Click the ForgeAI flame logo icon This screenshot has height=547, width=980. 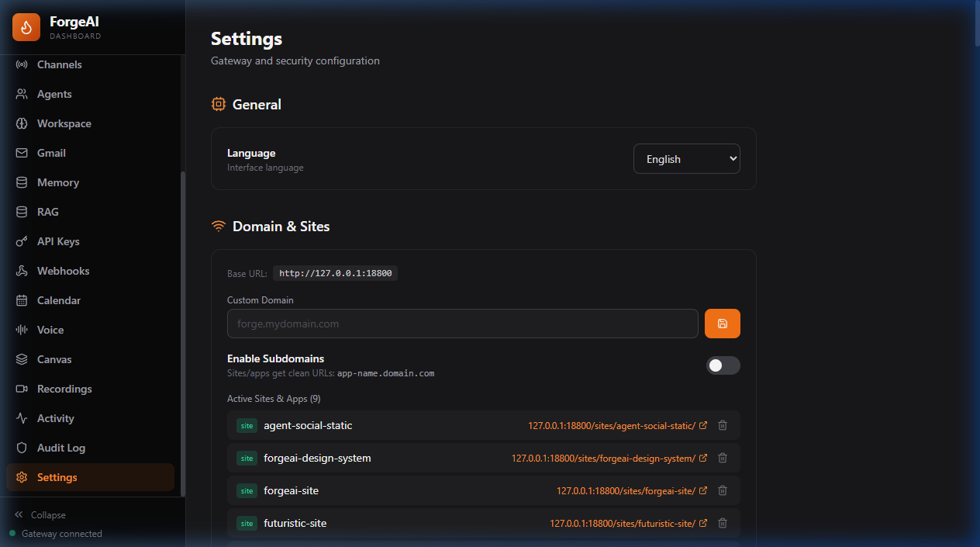point(26,27)
